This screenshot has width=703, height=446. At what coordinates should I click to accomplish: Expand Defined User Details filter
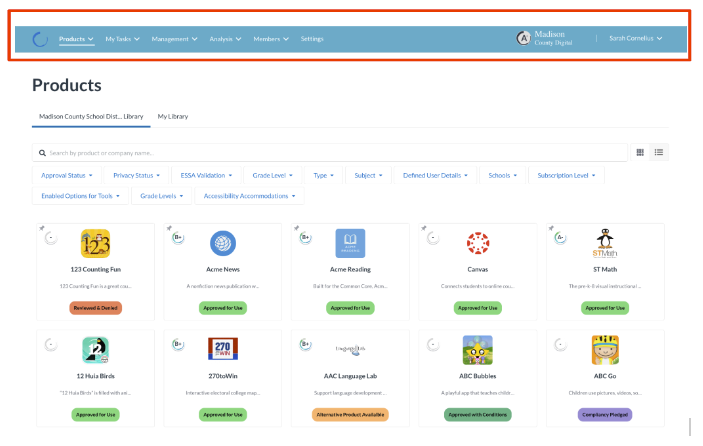click(435, 175)
